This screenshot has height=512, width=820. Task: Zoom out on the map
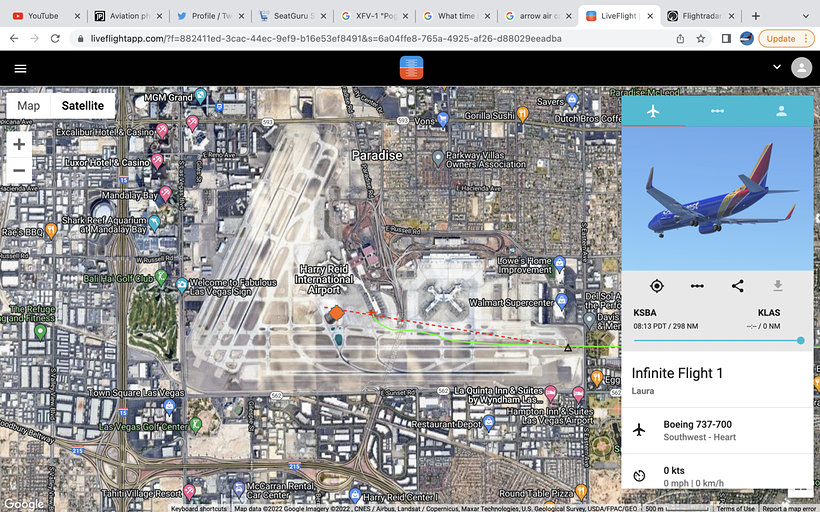click(19, 170)
